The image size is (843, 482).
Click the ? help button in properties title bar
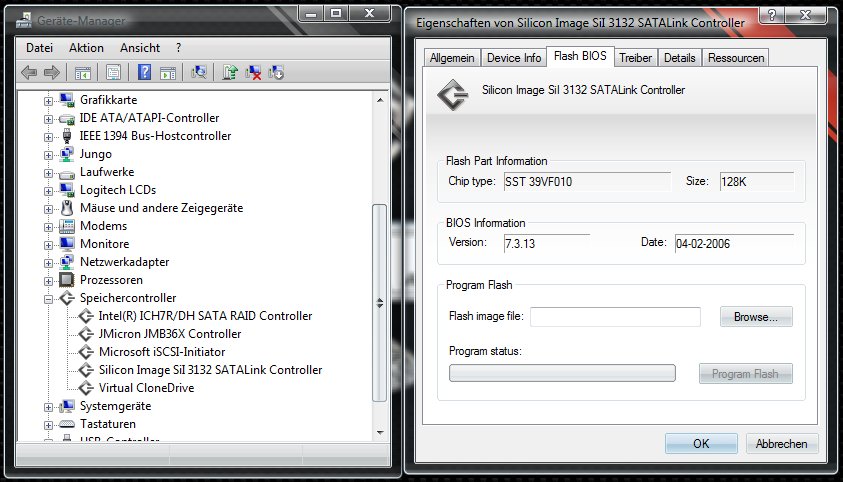tap(772, 15)
